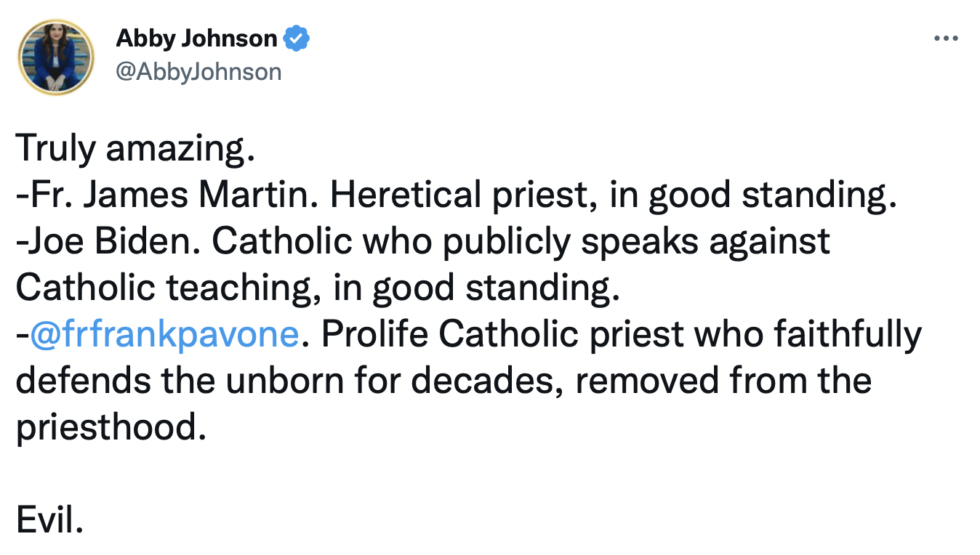Follow the @frfrankpavone mention link
The width and height of the screenshot is (980, 555).
pos(164,334)
